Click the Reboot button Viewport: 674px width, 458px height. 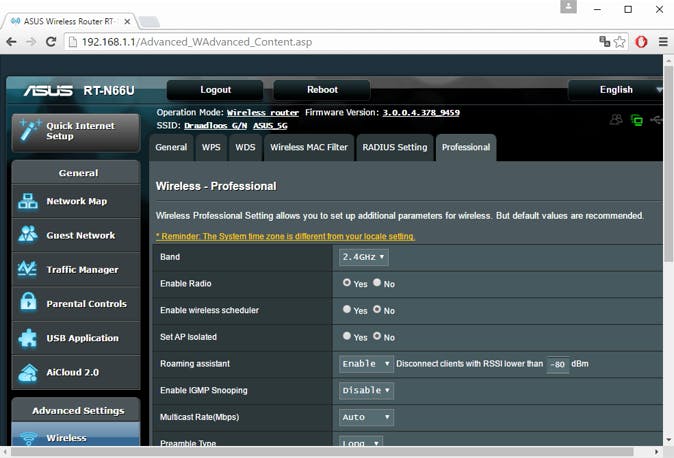tap(322, 90)
